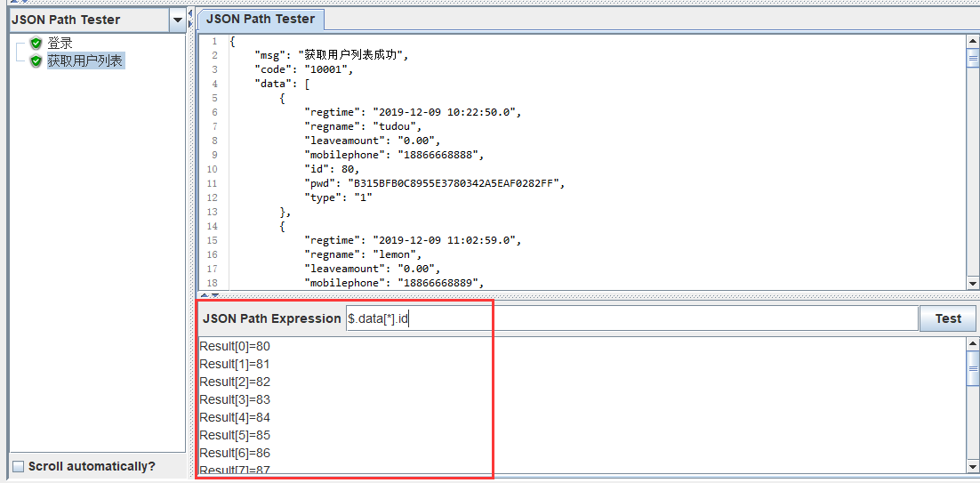The image size is (980, 483).
Task: Click the JSON Path Expression input field
Action: pyautogui.click(x=631, y=318)
